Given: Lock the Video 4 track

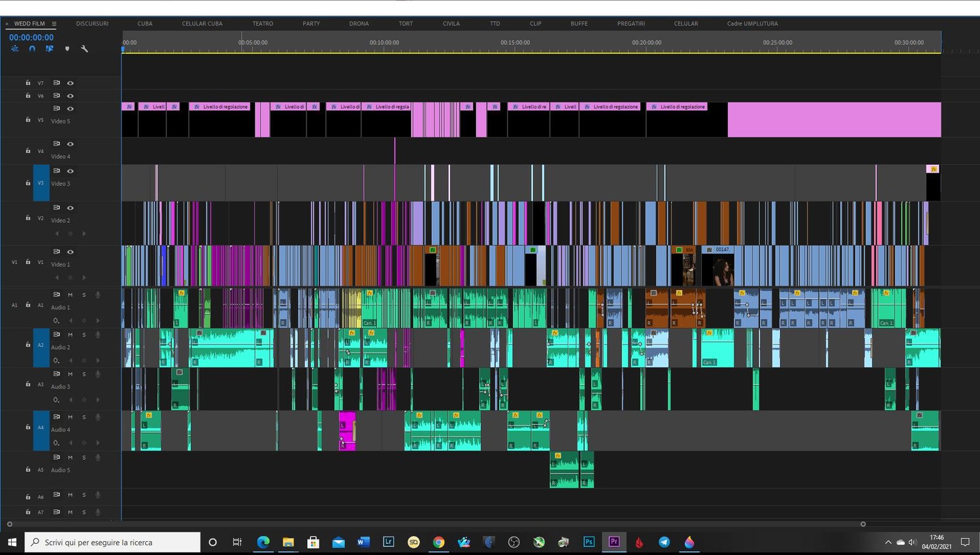Looking at the screenshot, I should pyautogui.click(x=28, y=151).
